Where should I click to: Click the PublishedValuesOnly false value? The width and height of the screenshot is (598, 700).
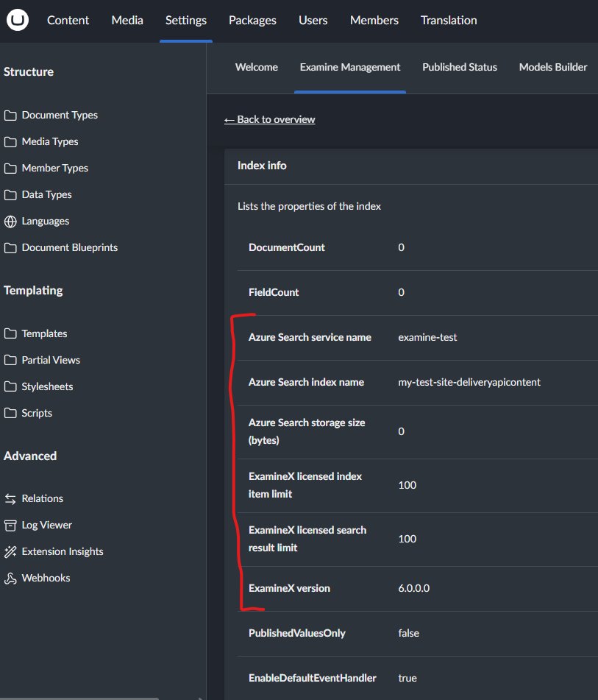click(408, 633)
